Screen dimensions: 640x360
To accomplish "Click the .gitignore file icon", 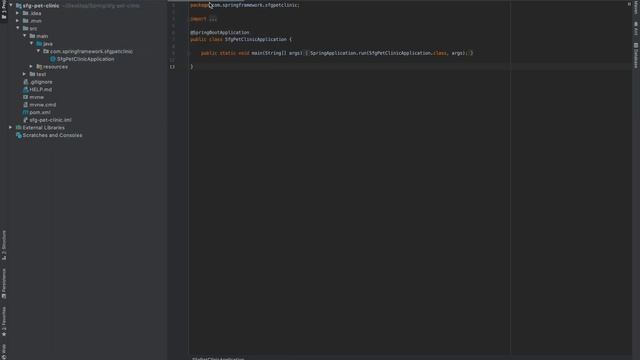I will pyautogui.click(x=26, y=82).
